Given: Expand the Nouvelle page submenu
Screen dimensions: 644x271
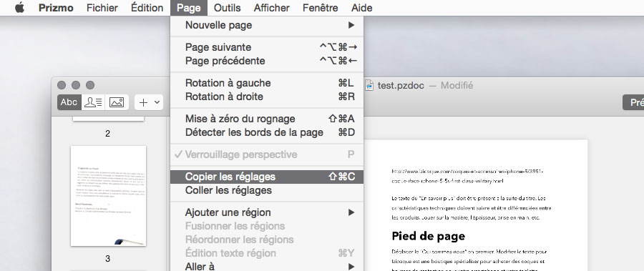Looking at the screenshot, I should click(x=267, y=25).
